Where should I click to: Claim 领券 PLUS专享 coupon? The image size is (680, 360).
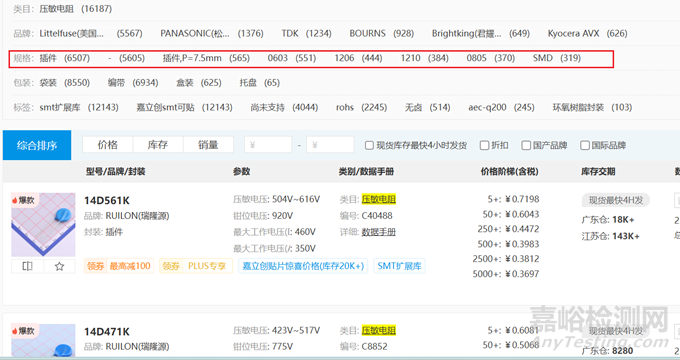pyautogui.click(x=196, y=266)
